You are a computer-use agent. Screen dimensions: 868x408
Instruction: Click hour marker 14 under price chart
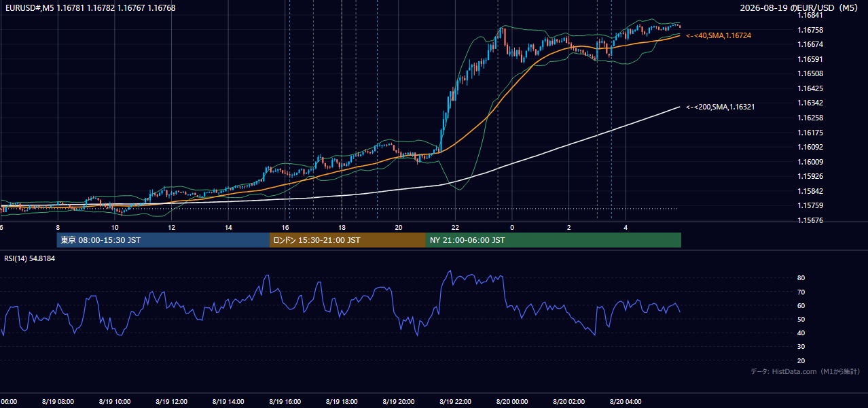point(228,228)
